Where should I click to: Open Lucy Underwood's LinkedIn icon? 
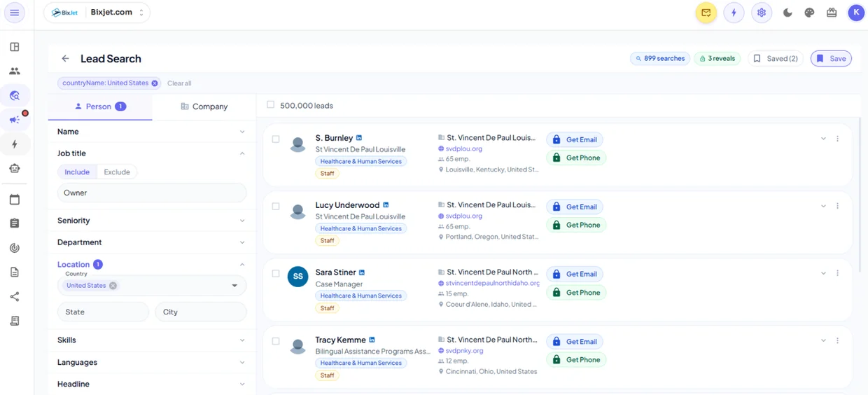[x=386, y=205]
